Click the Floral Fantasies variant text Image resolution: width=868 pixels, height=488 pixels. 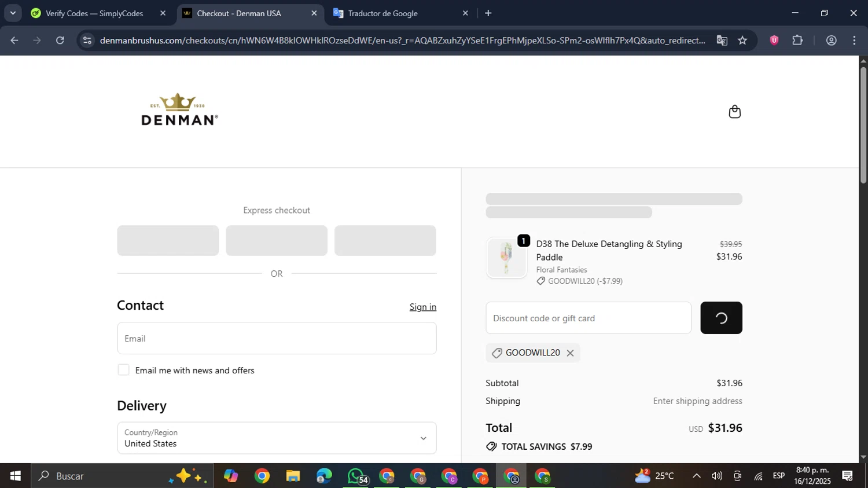561,270
